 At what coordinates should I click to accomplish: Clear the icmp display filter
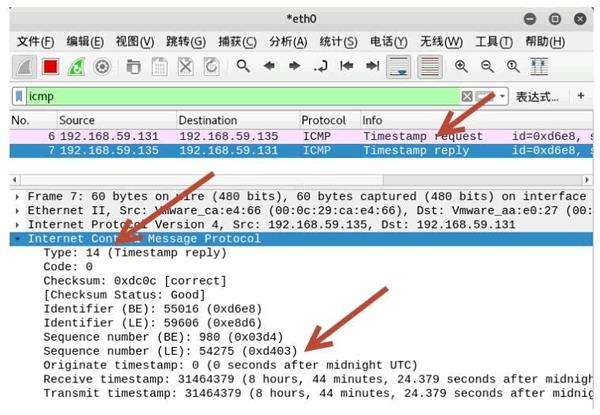pyautogui.click(x=467, y=96)
